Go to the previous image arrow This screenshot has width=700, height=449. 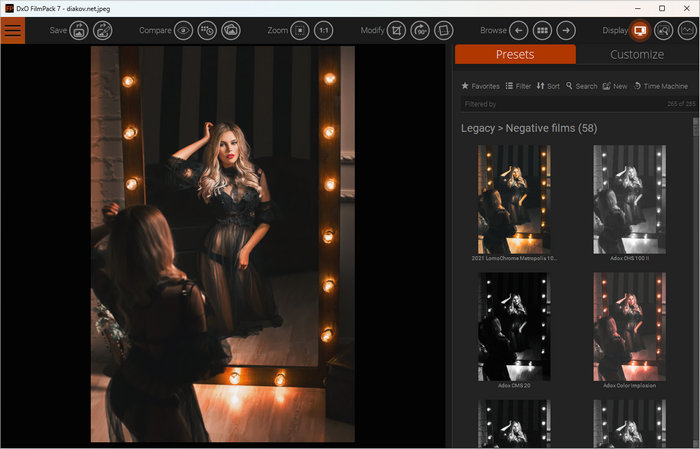(518, 30)
